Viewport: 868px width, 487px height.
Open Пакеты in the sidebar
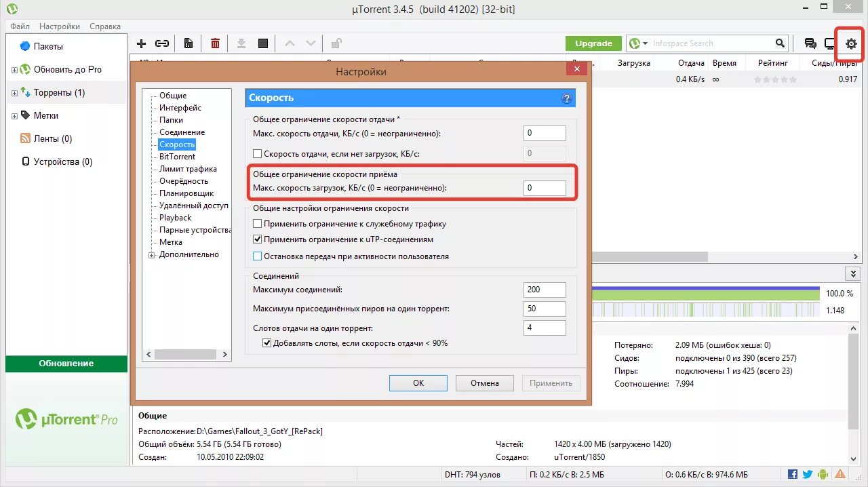pos(48,46)
